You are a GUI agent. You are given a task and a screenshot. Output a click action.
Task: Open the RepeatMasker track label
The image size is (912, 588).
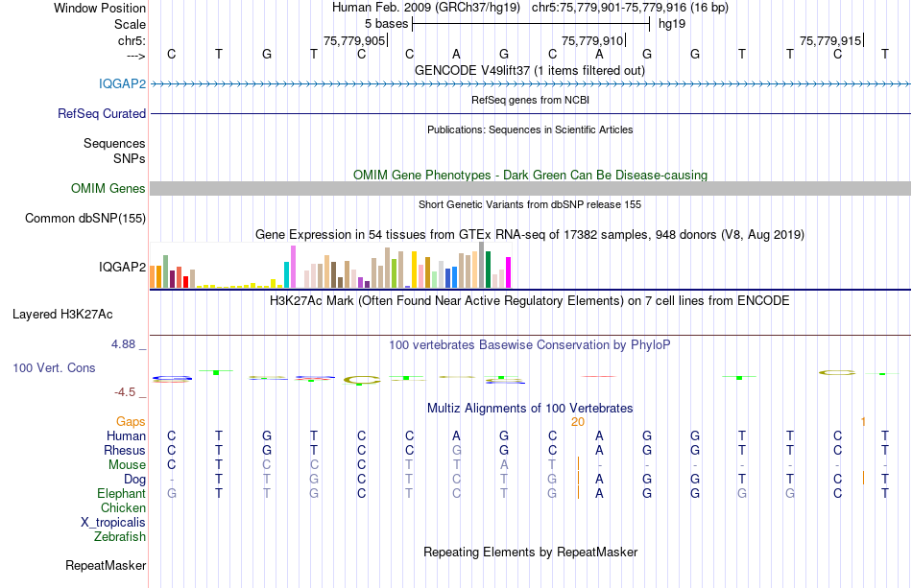(x=106, y=565)
